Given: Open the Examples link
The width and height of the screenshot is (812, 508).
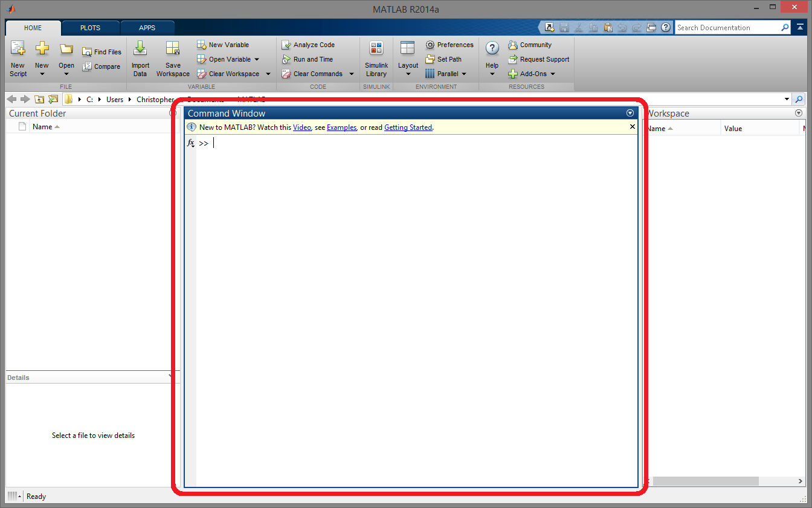Looking at the screenshot, I should pos(342,127).
